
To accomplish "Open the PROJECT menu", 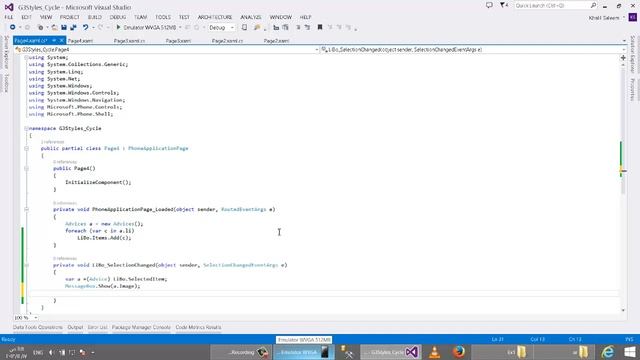I will (x=69, y=17).
